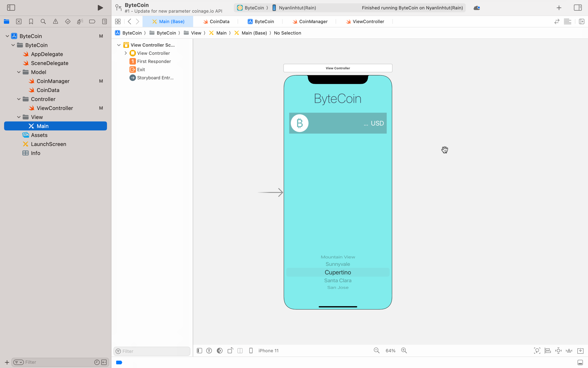Focus the document outline Filter field
588x368 pixels.
[152, 351]
